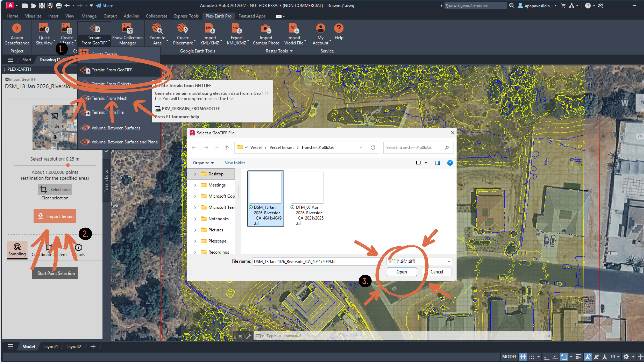
Task: Open the address path dropdown in file dialog
Action: [x=361, y=147]
